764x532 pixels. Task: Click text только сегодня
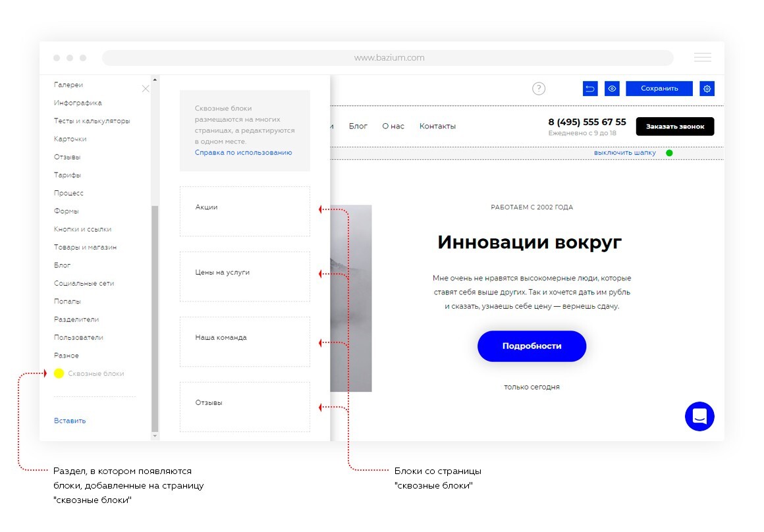(x=532, y=387)
